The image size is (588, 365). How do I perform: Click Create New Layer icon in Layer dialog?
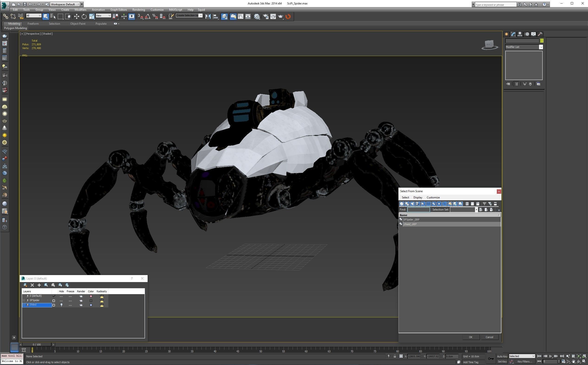point(25,285)
